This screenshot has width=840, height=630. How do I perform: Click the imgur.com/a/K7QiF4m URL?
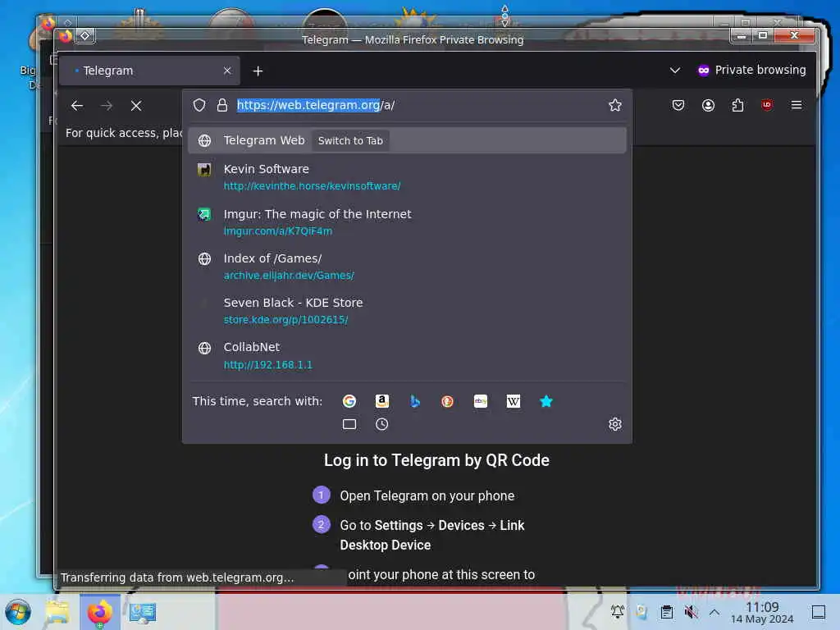click(277, 231)
